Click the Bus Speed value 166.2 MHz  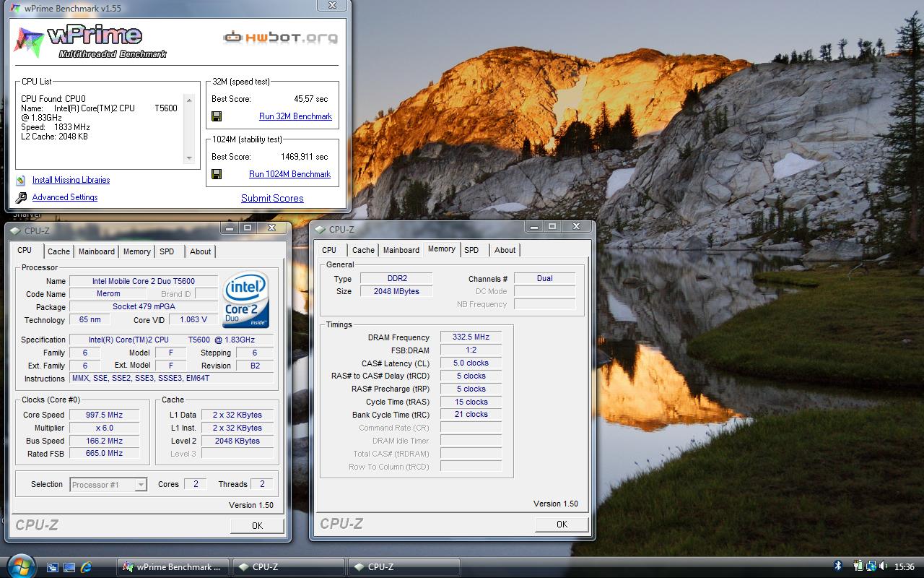pyautogui.click(x=105, y=441)
